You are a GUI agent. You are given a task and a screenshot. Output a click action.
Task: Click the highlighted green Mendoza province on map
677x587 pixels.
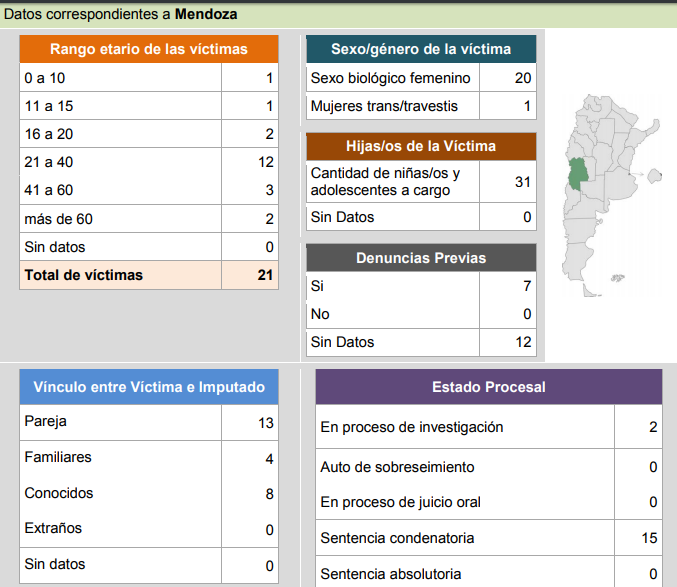pos(579,176)
